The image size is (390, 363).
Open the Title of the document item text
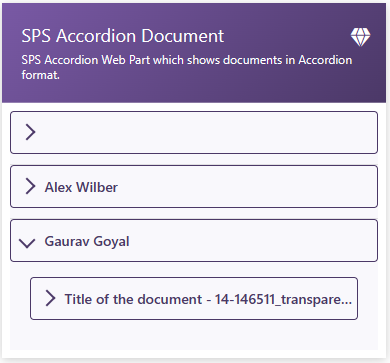(208, 299)
